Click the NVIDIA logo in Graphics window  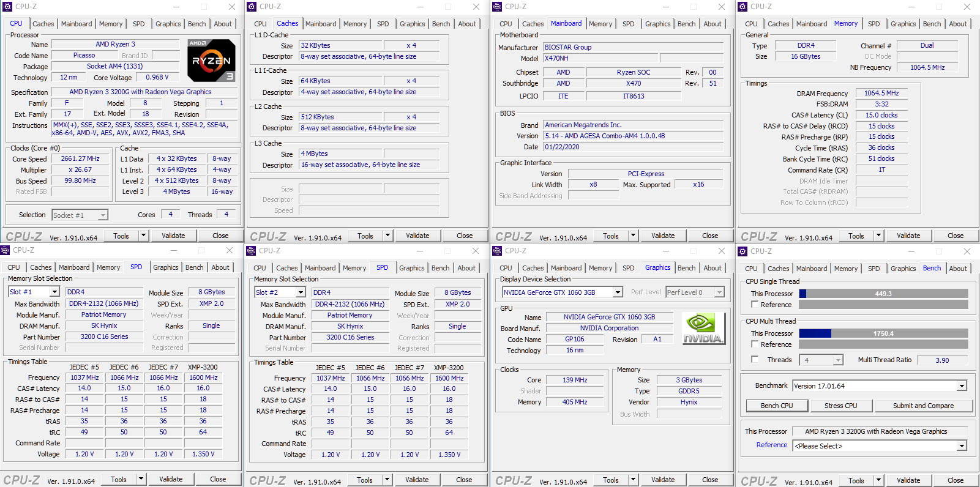(703, 329)
